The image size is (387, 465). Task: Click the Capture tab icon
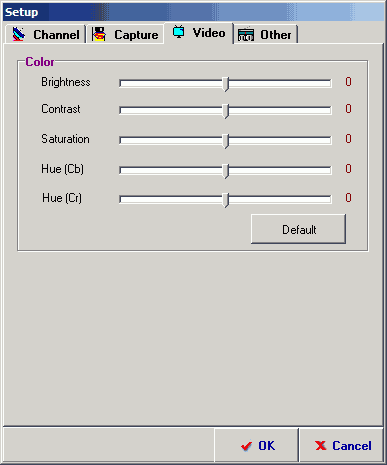point(99,34)
